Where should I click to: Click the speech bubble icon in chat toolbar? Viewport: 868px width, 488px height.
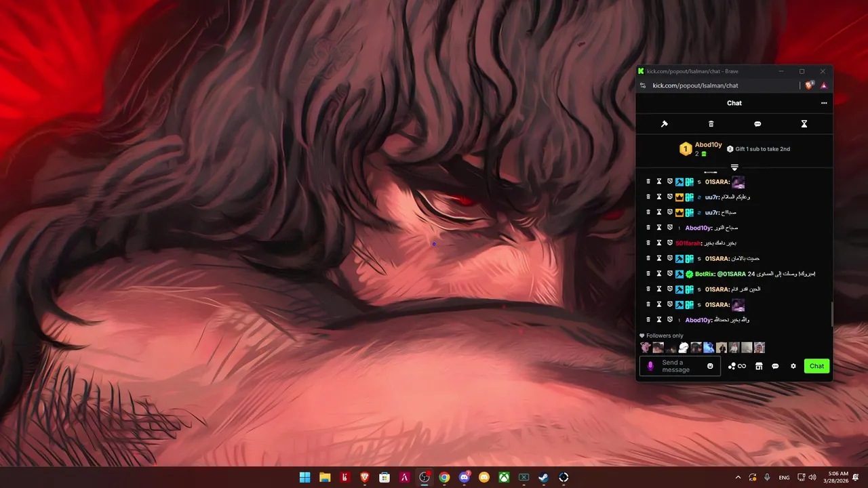(x=757, y=124)
